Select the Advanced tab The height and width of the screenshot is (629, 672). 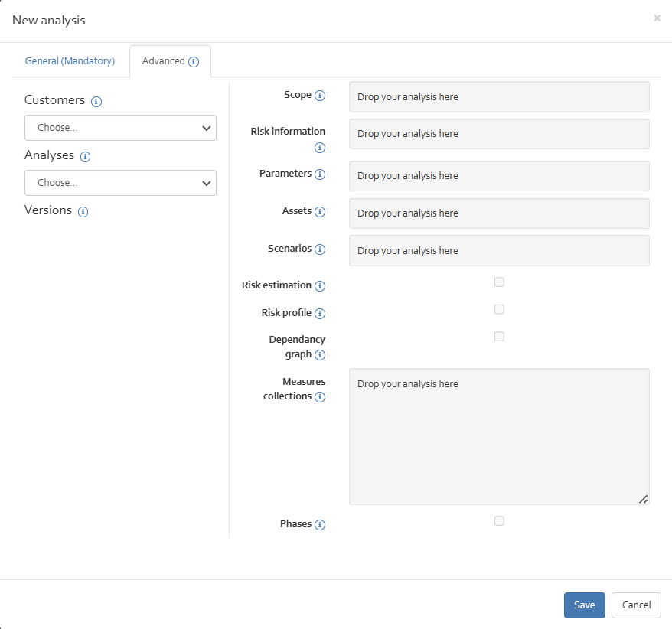[170, 61]
